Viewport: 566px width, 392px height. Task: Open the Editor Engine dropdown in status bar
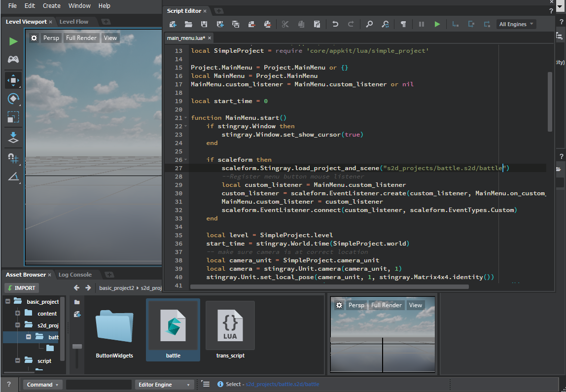click(x=164, y=385)
